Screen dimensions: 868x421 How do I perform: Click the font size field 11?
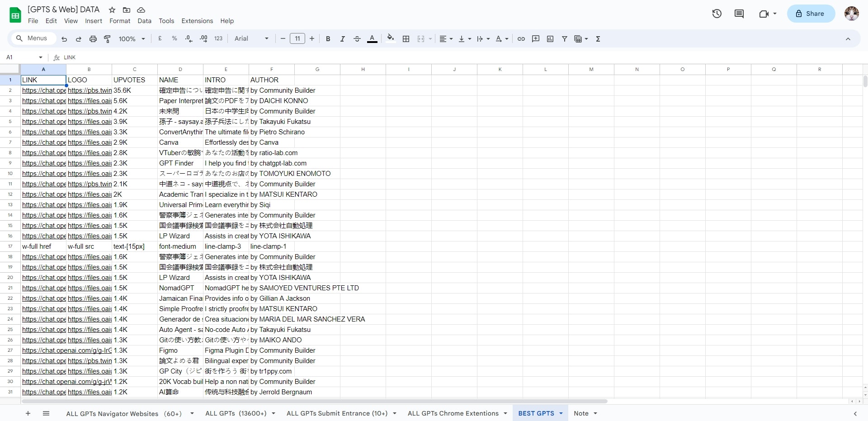pyautogui.click(x=297, y=39)
